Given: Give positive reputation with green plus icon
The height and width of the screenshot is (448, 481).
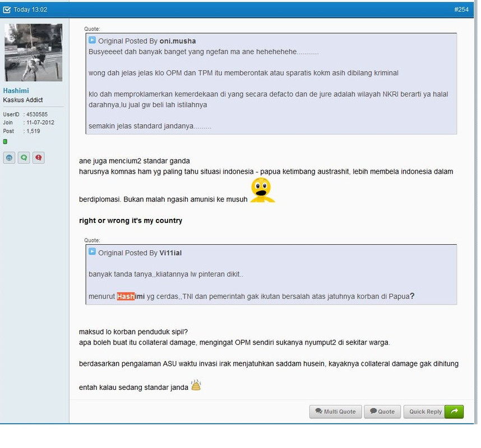Looking at the screenshot, I should tap(24, 158).
